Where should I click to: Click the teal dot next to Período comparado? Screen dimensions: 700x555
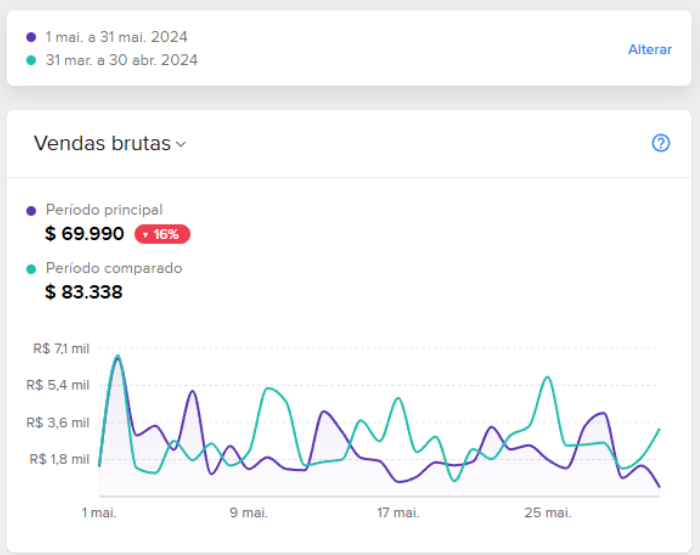coord(31,269)
